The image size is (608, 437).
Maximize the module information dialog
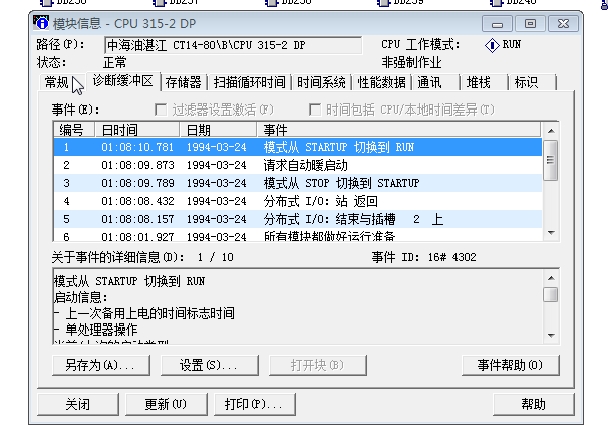530,24
